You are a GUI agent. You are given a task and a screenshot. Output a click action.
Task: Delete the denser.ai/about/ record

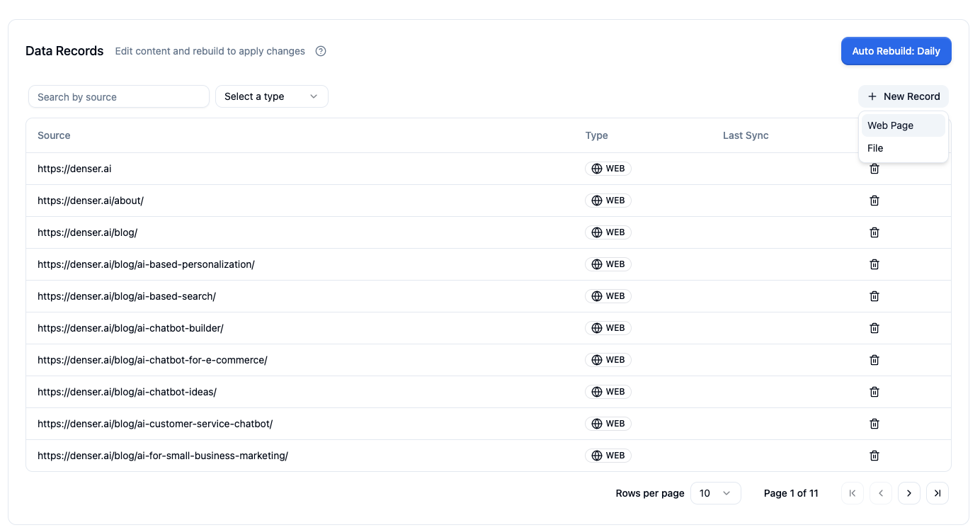coord(874,201)
